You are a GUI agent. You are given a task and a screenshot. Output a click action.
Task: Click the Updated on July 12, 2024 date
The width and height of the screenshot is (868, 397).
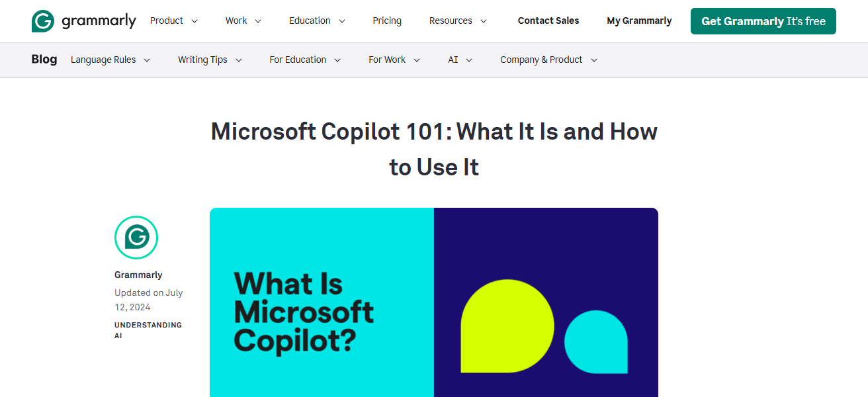coord(149,300)
